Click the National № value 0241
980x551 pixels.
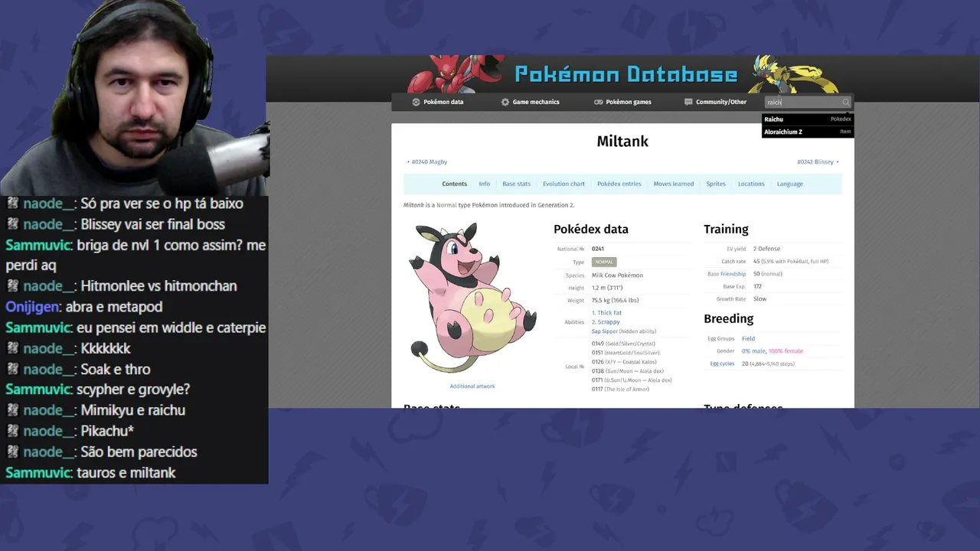click(x=598, y=249)
